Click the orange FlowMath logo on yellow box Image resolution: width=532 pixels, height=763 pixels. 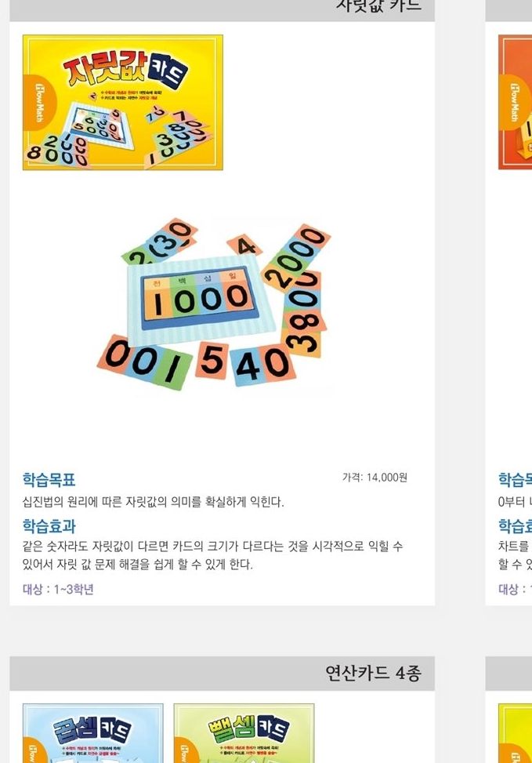pos(39,104)
